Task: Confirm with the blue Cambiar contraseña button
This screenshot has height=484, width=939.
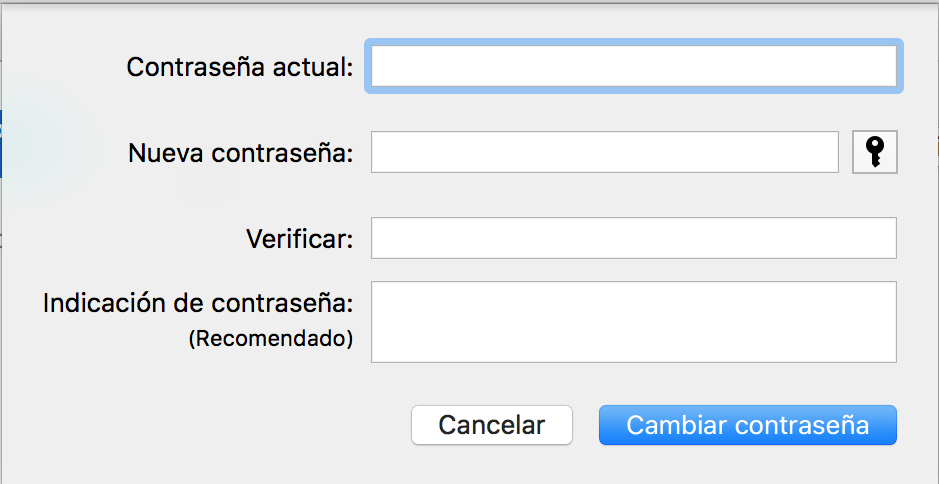Action: [x=747, y=425]
